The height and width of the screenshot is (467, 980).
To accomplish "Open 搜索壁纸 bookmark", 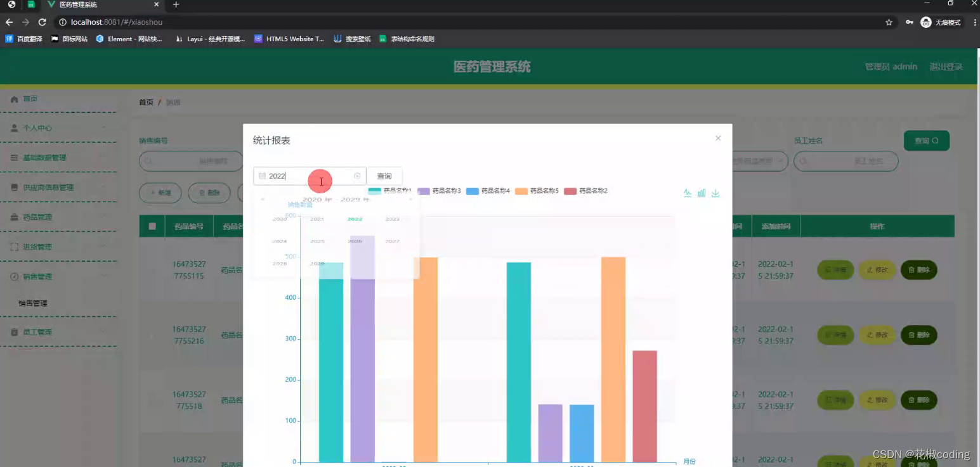I will coord(352,39).
